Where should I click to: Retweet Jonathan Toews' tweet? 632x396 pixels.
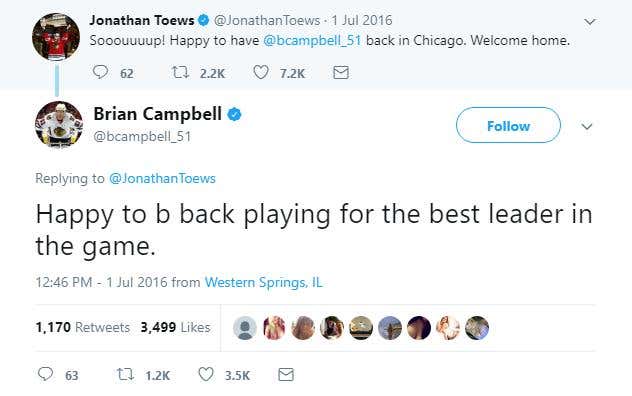click(181, 73)
